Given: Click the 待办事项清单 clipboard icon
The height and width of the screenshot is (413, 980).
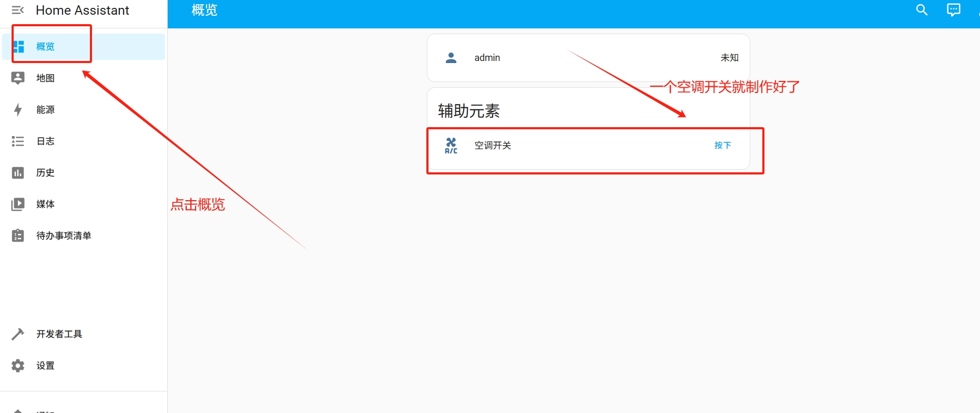Looking at the screenshot, I should 18,235.
